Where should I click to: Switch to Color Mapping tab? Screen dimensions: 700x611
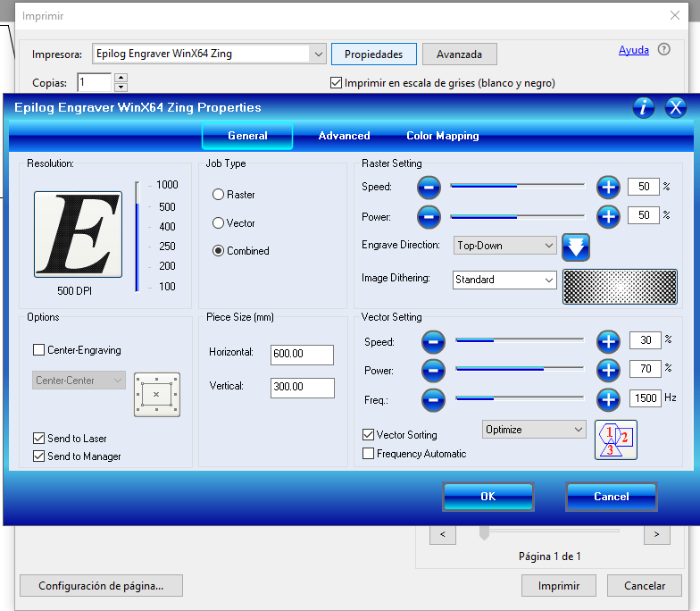443,136
